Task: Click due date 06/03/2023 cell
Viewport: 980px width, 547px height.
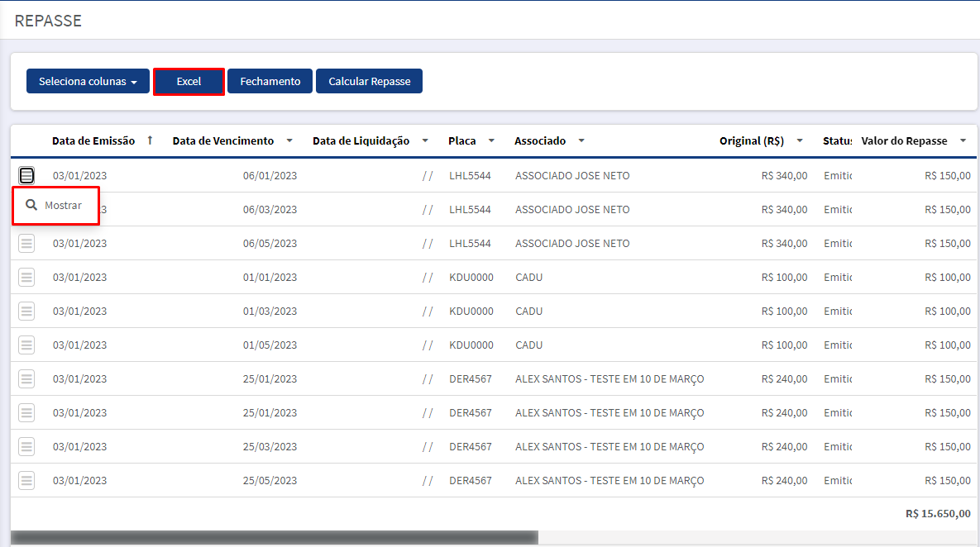Action: 270,210
